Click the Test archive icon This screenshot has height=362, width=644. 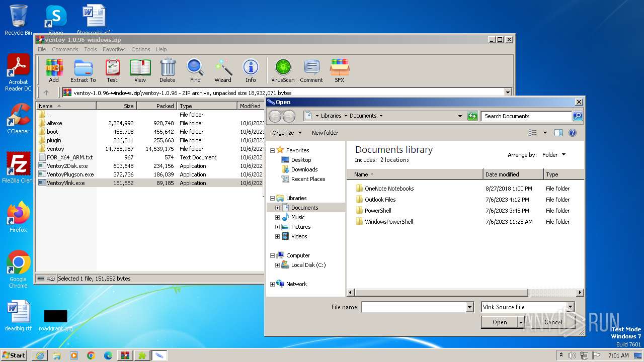pos(112,71)
